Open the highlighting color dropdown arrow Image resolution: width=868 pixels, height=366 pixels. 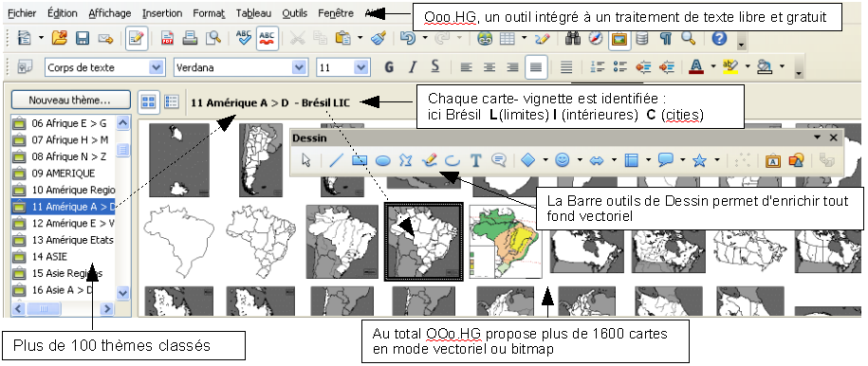[748, 67]
